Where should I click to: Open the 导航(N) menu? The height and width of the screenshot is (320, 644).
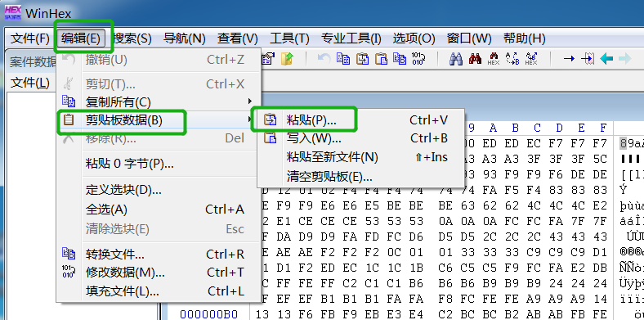(185, 38)
